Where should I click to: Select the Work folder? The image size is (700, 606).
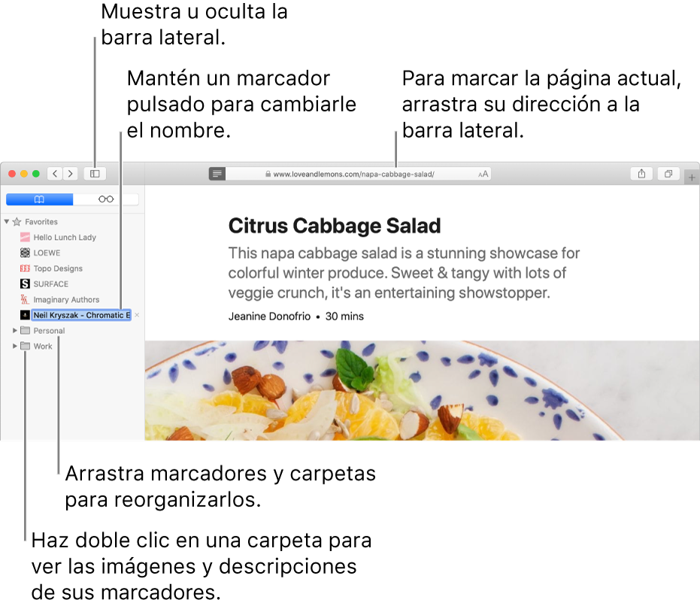(x=43, y=347)
